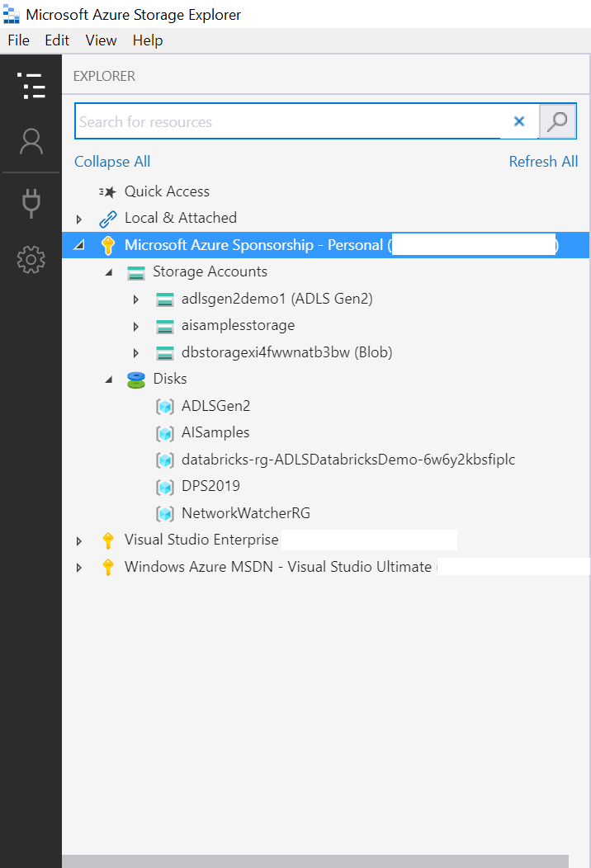Select dbstoragexi4fwwnatb3bw (Blob) text
This screenshot has width=591, height=868.
click(x=287, y=352)
